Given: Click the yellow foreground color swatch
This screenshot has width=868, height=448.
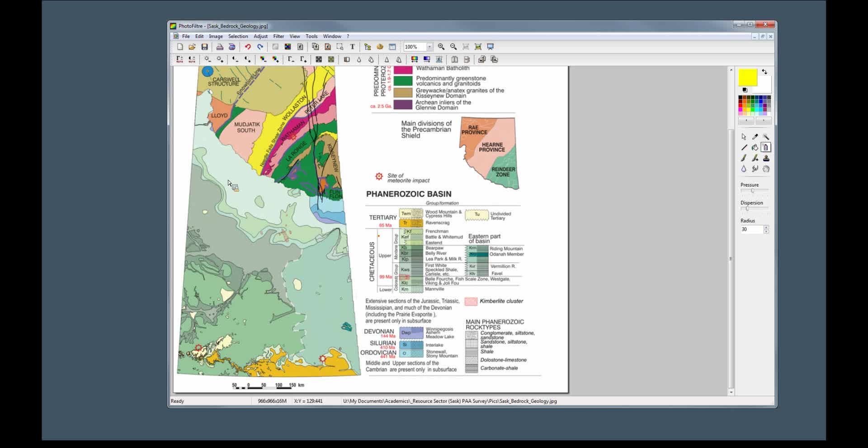Looking at the screenshot, I should pos(748,78).
